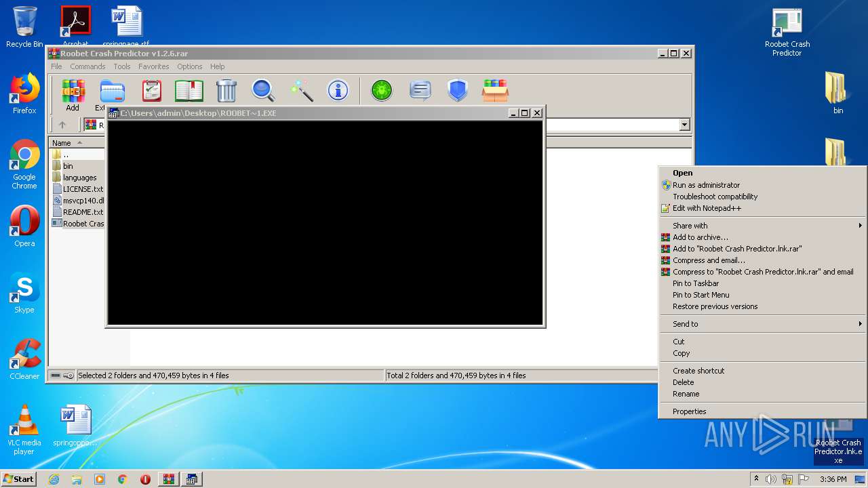The height and width of the screenshot is (488, 868).
Task: Choose Compress and email... entry
Action: [763, 260]
